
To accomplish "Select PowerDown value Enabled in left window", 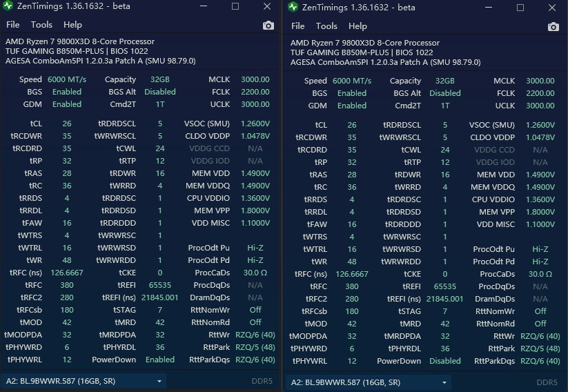I will click(x=160, y=360).
